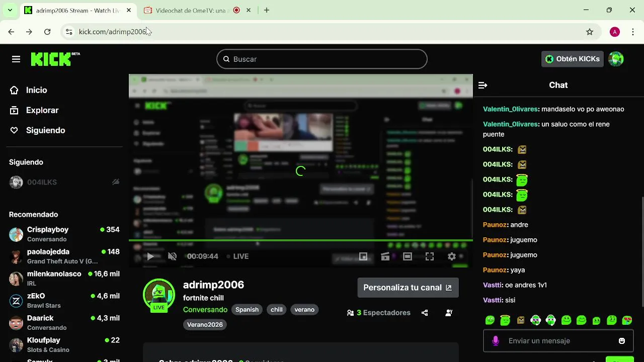This screenshot has height=362, width=644.
Task: Click the adrimp2006 channel avatar
Action: [159, 295]
